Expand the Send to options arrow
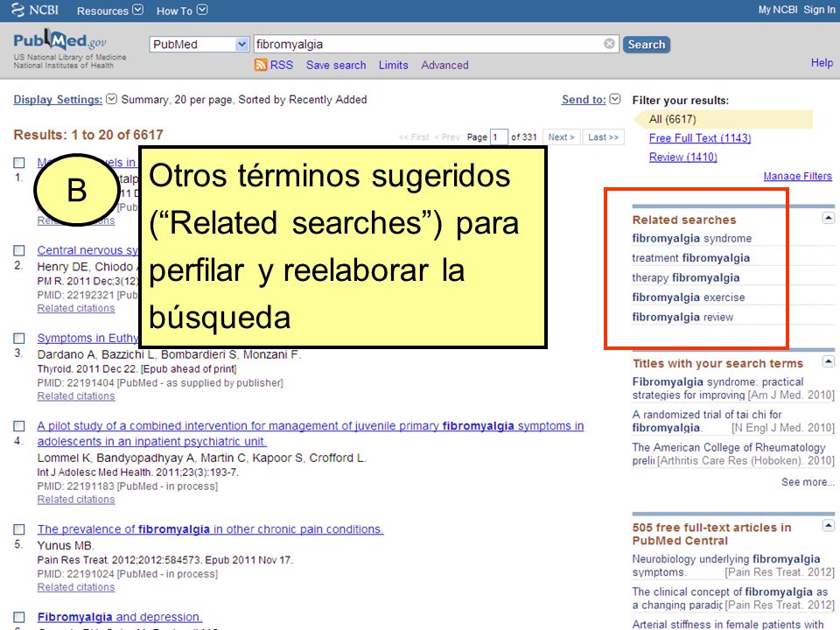Image resolution: width=840 pixels, height=630 pixels. pyautogui.click(x=615, y=99)
